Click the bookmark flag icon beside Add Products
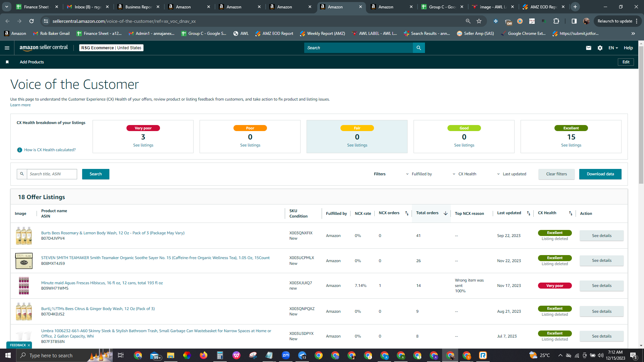The image size is (644, 362). (7, 62)
